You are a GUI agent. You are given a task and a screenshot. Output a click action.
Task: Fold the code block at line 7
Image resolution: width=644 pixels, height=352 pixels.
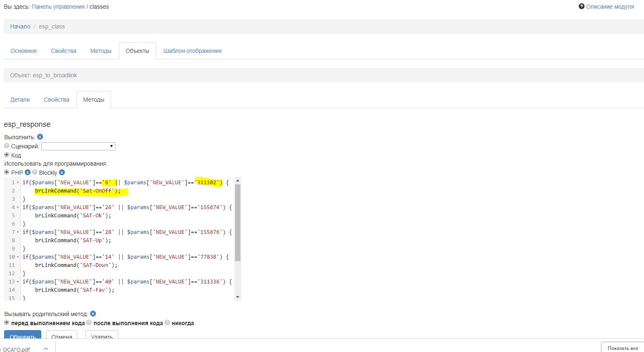[x=18, y=232]
